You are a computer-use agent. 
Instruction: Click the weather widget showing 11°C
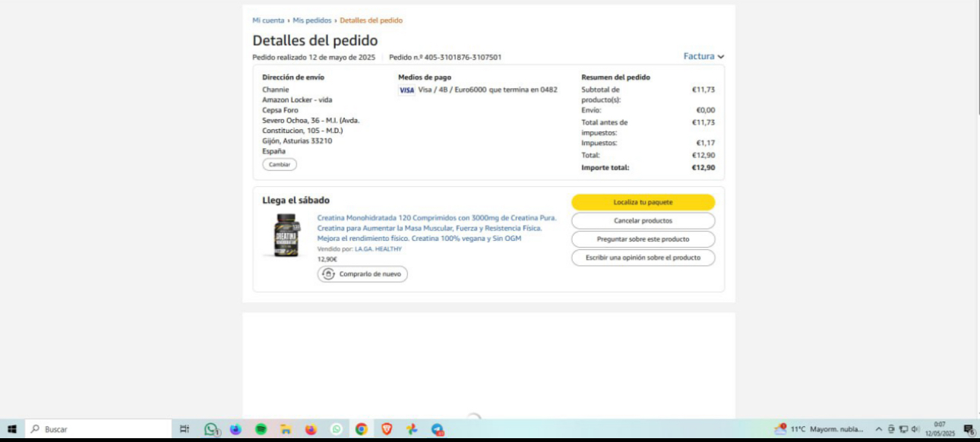tap(819, 429)
